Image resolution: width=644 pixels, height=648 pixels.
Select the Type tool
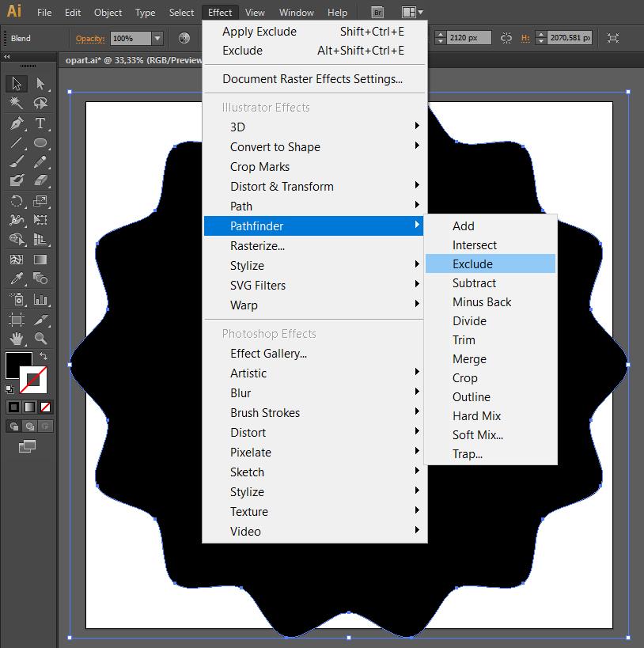coord(40,123)
